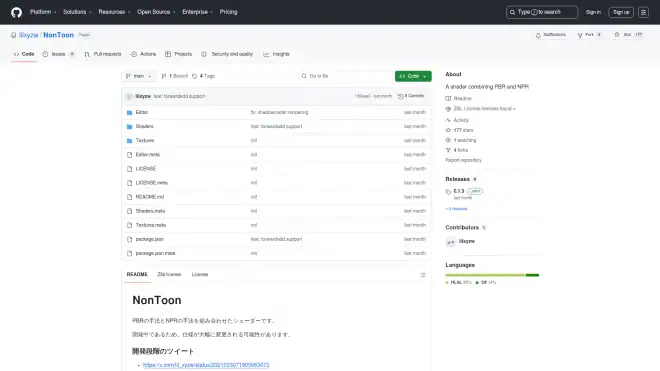Switch to the Pull requests tab
This screenshot has height=371, width=660.
(x=103, y=54)
